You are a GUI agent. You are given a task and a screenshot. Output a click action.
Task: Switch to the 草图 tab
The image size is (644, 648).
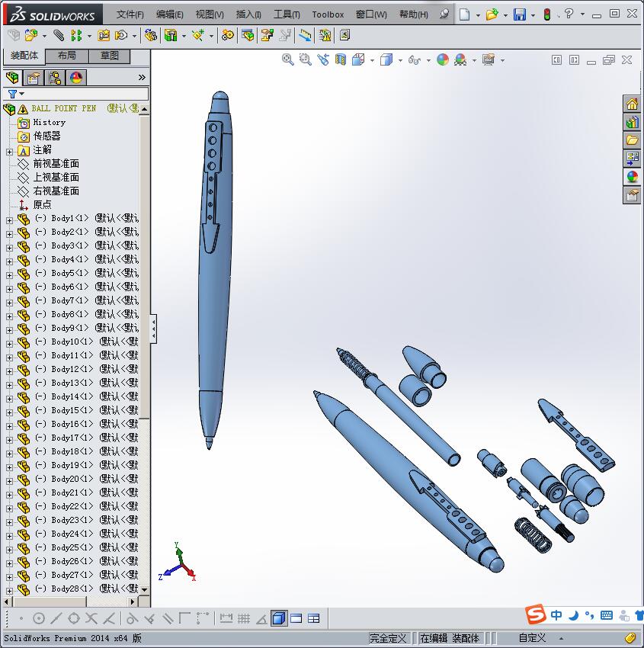[x=110, y=56]
